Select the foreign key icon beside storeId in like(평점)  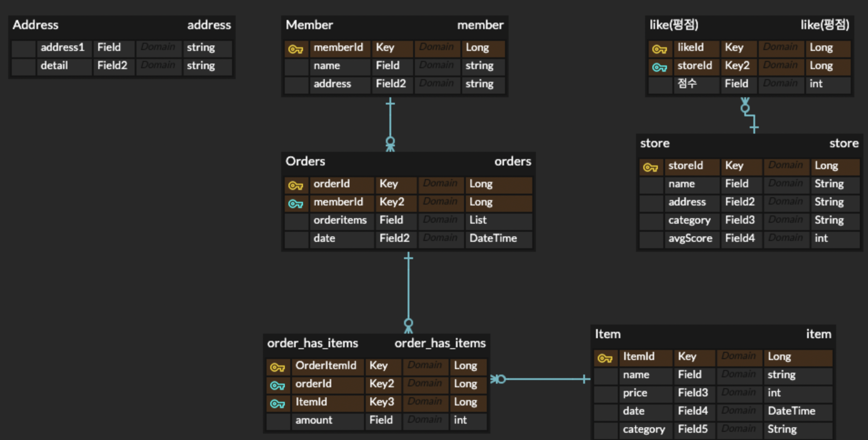coord(659,66)
